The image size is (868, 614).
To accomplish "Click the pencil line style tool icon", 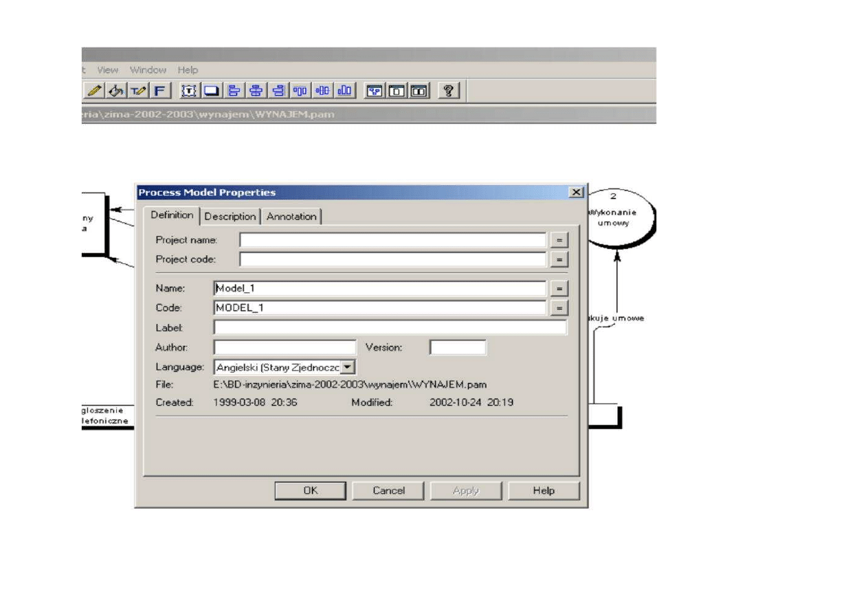I will click(96, 91).
